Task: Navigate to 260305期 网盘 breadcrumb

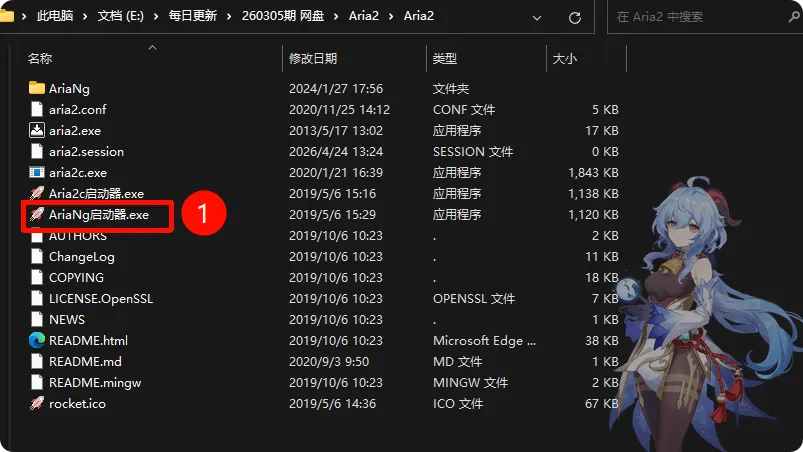Action: [283, 16]
